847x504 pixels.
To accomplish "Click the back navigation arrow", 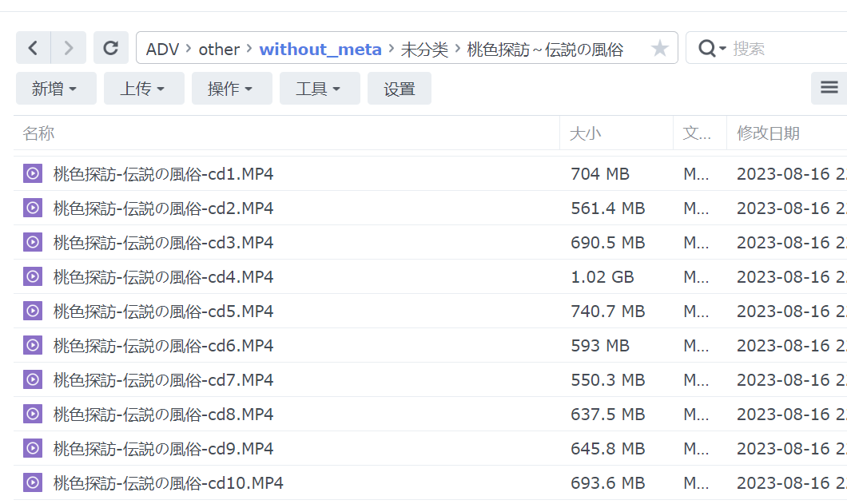I will (33, 48).
